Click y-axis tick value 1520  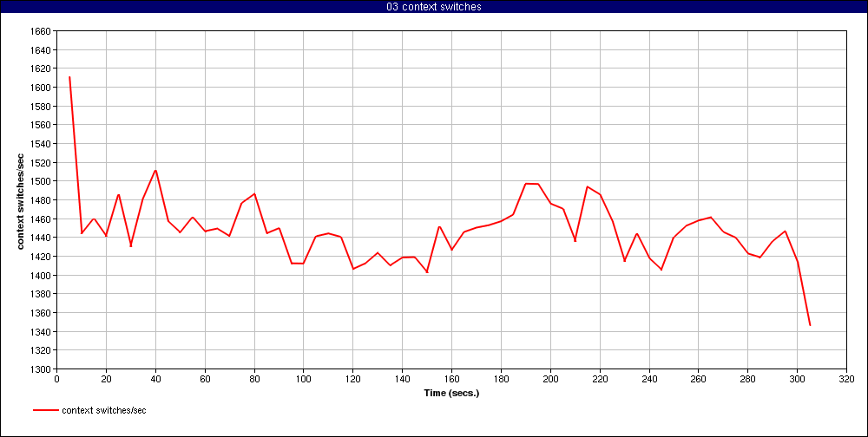(42, 163)
